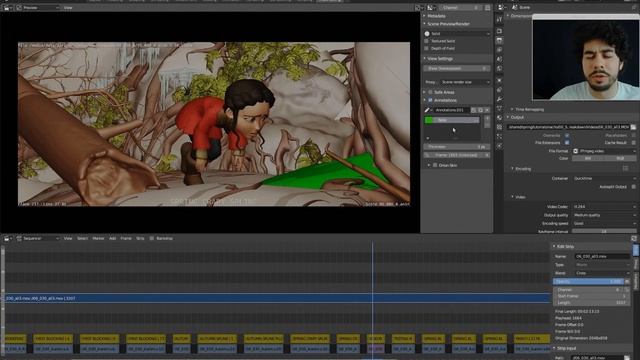Click the strip Name input field
Screen dimensions: 640x360
602,256
